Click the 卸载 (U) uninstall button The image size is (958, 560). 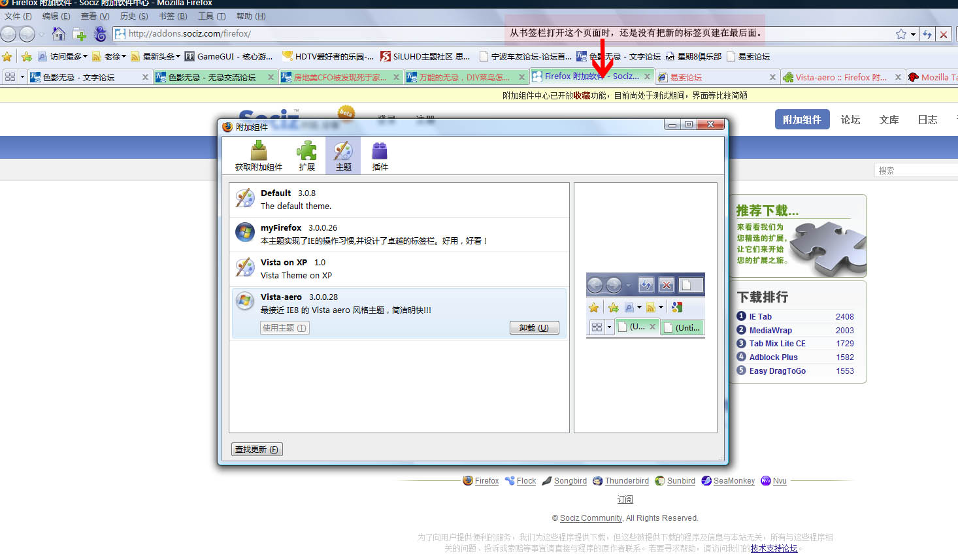pyautogui.click(x=535, y=328)
